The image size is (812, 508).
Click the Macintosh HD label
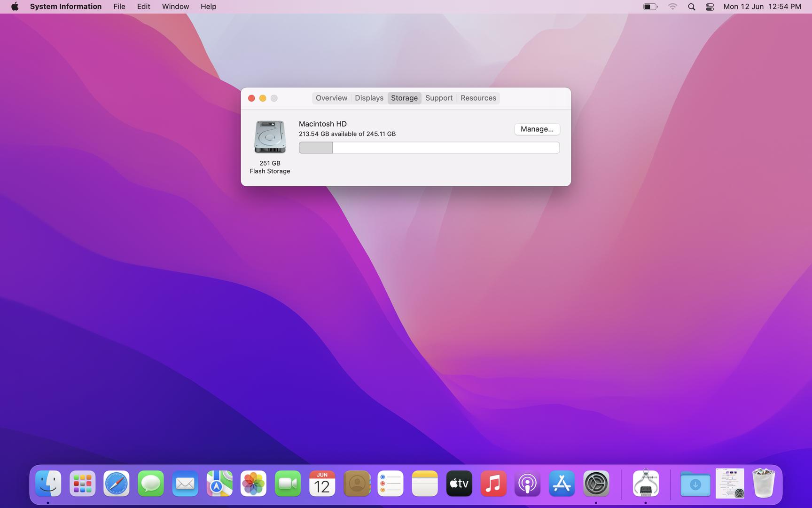323,124
